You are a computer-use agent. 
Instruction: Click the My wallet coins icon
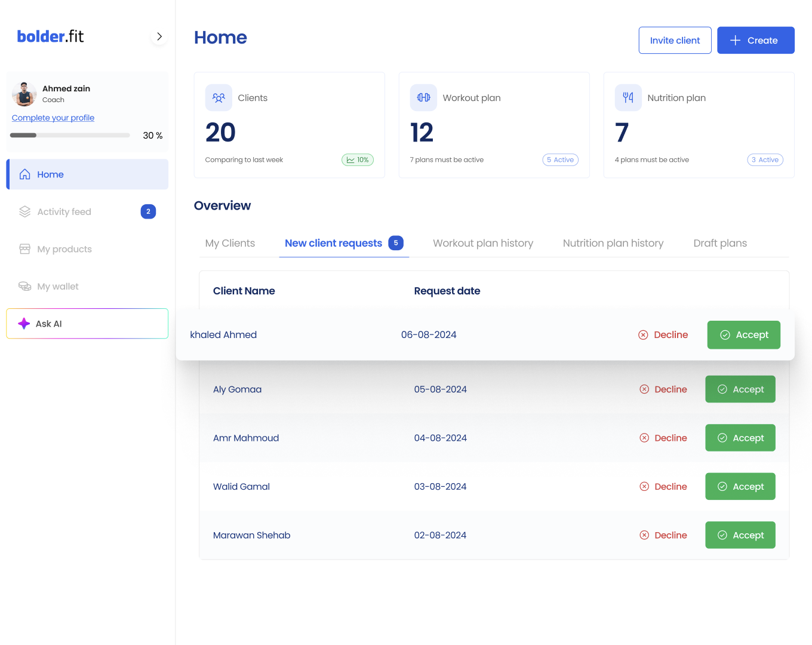(x=24, y=287)
